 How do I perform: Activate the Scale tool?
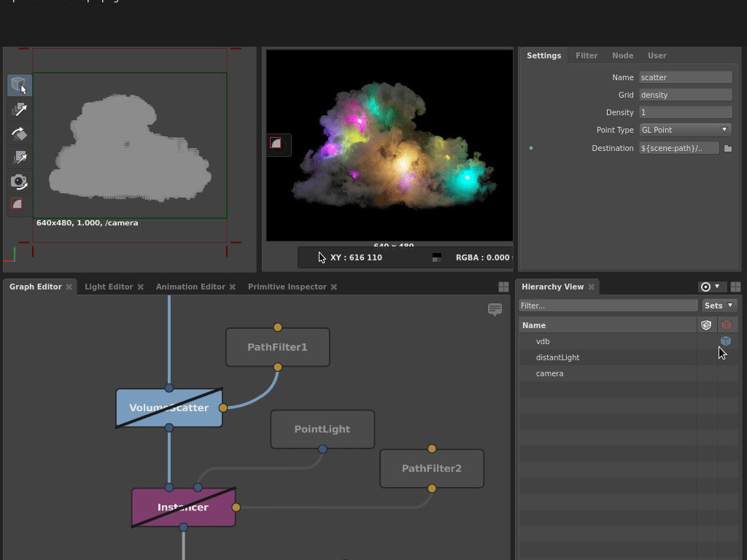point(19,157)
